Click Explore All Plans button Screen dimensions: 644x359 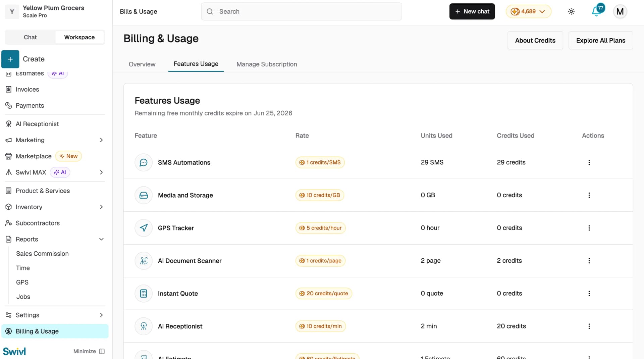(x=600, y=40)
